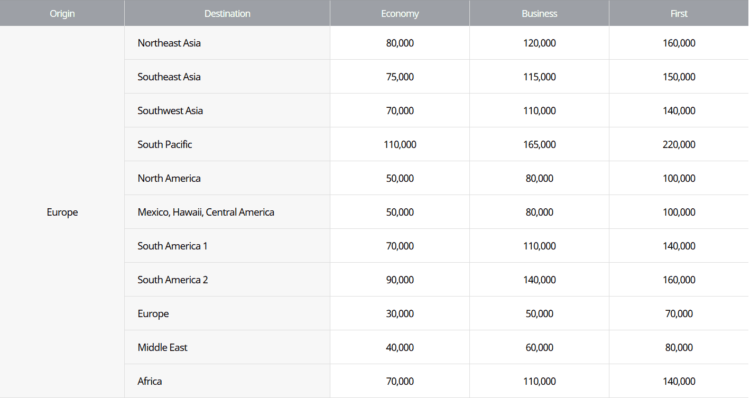Click the Middle East destination cell
The height and width of the screenshot is (398, 750).
pyautogui.click(x=227, y=347)
